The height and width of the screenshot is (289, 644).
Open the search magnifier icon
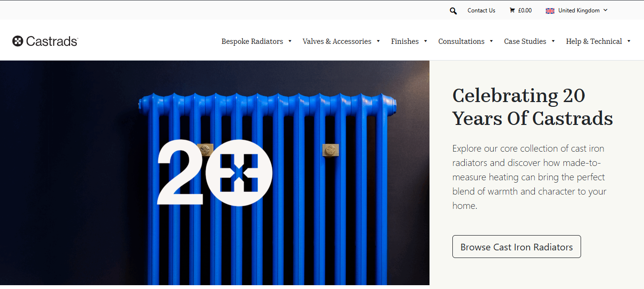pyautogui.click(x=453, y=10)
